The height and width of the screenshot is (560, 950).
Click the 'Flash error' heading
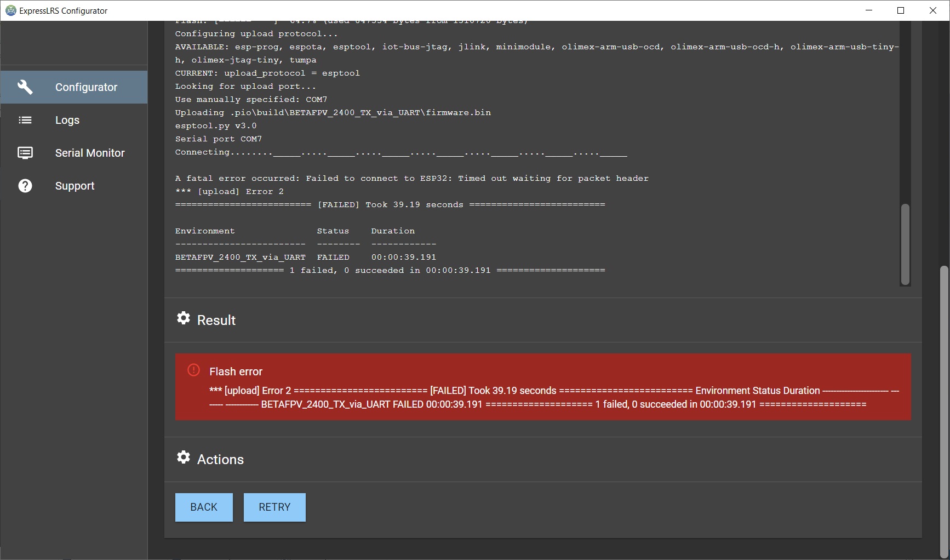click(236, 372)
